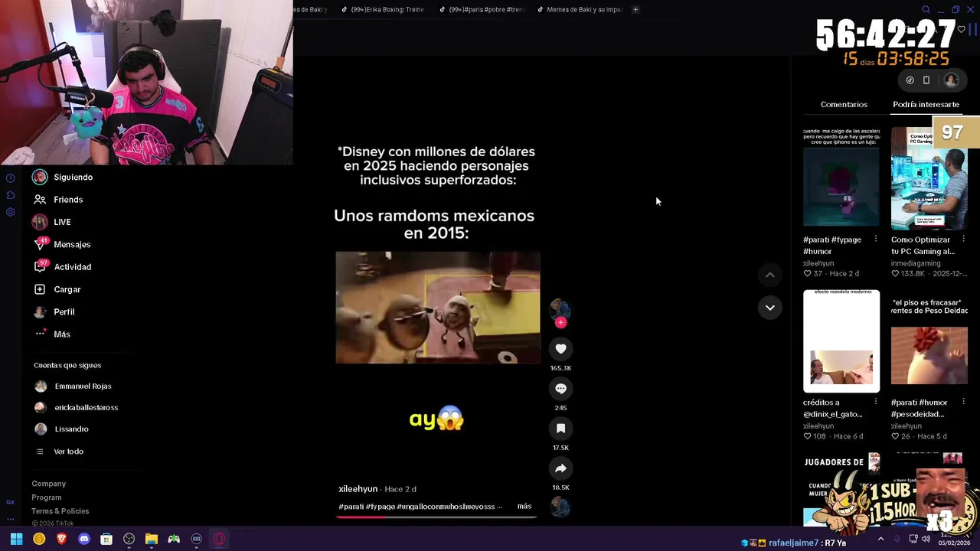Open browser search icon in title bar
The image size is (980, 551).
click(926, 10)
